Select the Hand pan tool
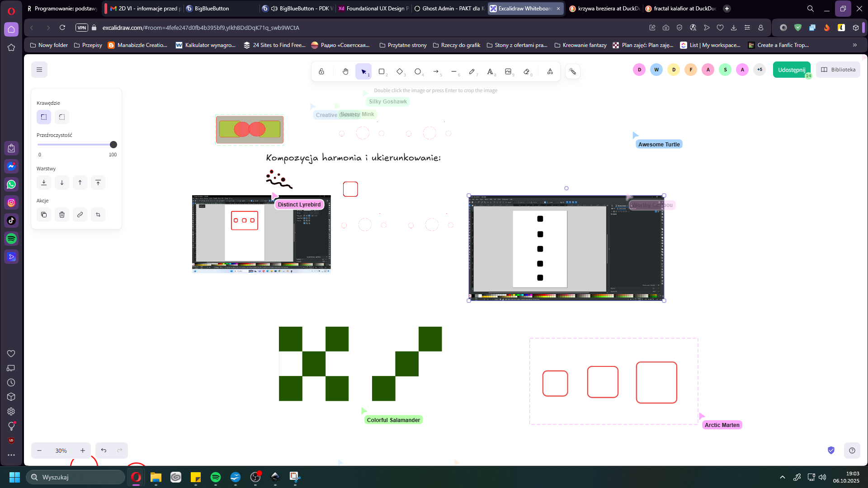The width and height of the screenshot is (868, 488). pos(345,71)
